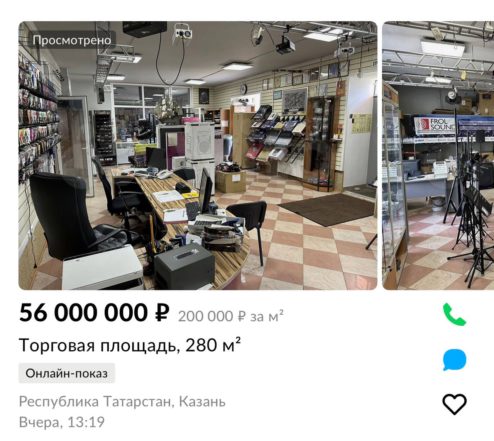Tap the green phone call icon
The height and width of the screenshot is (441, 494).
coord(454,314)
